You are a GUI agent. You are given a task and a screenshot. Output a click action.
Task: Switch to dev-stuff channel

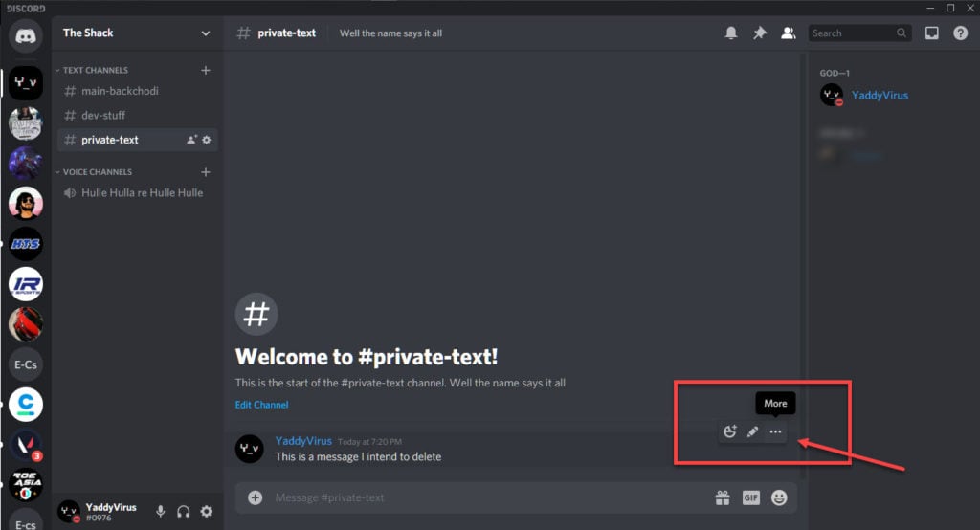138,115
